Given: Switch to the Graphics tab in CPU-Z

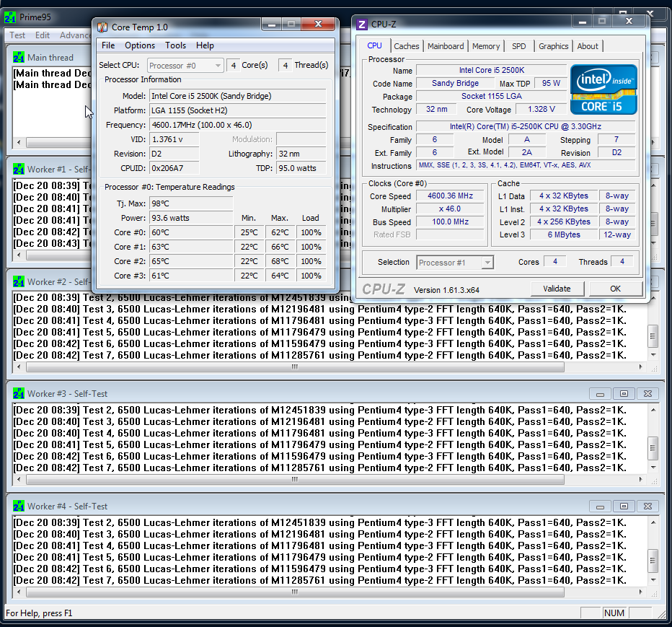Looking at the screenshot, I should [x=553, y=46].
